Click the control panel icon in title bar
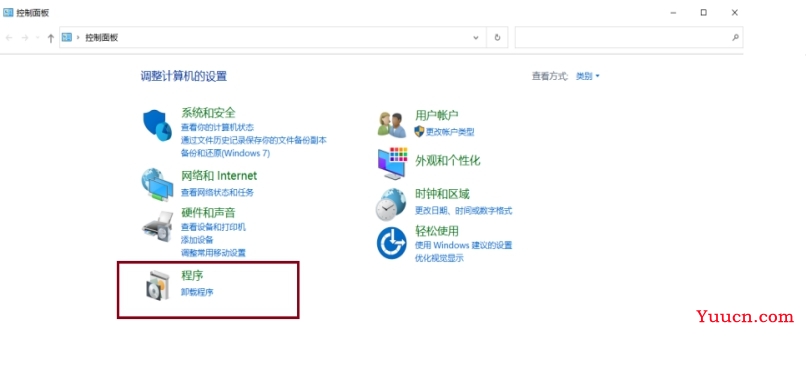Image resolution: width=806 pixels, height=371 pixels. (x=8, y=13)
